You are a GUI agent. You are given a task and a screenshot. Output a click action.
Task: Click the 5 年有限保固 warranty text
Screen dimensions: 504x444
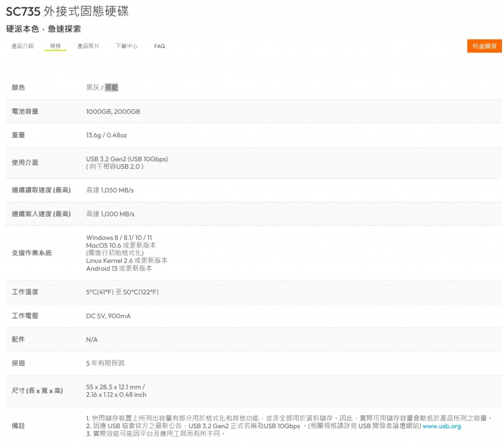(x=105, y=363)
